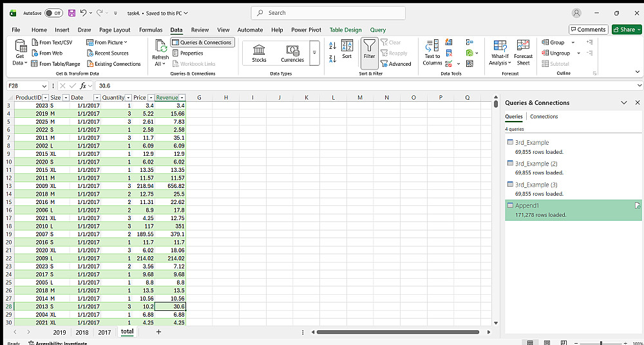Viewport: 644px width, 345px height.
Task: Click the fx insert function icon
Action: (x=83, y=86)
